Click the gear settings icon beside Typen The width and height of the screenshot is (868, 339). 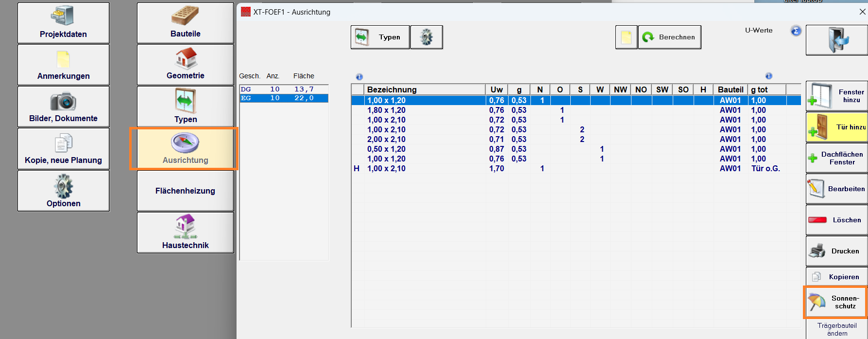point(426,37)
